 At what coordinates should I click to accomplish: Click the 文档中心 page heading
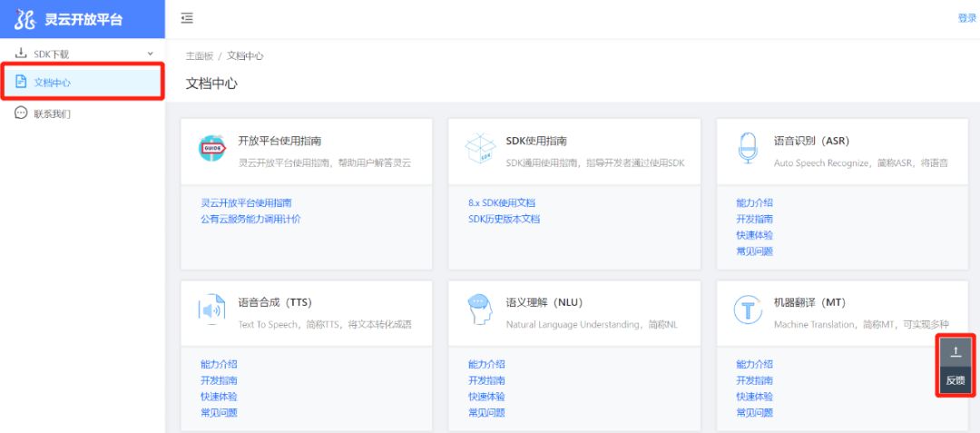pos(211,84)
